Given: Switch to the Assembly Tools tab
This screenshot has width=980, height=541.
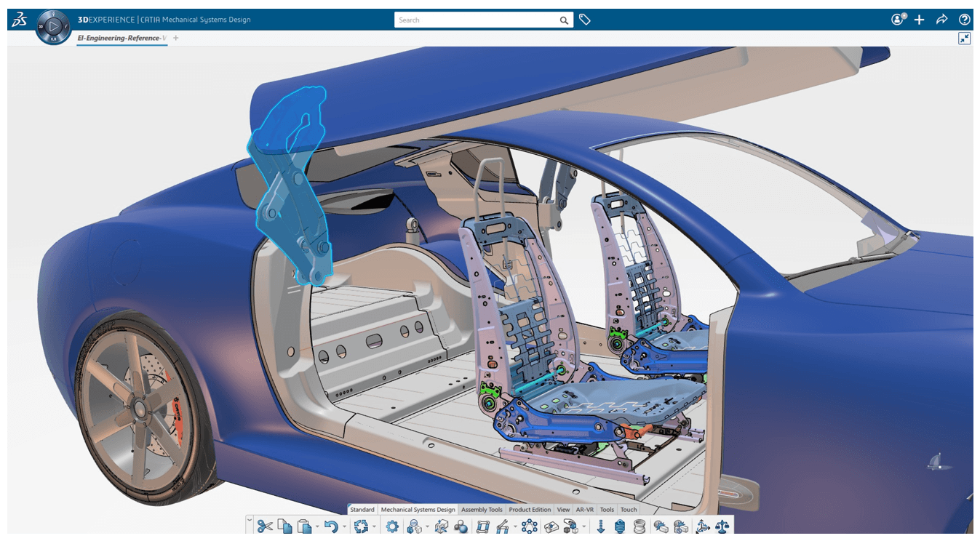Looking at the screenshot, I should pos(482,509).
